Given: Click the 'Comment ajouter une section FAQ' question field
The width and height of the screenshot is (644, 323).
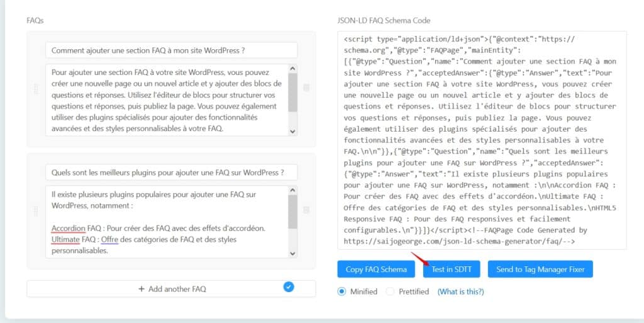Looking at the screenshot, I should [x=171, y=50].
